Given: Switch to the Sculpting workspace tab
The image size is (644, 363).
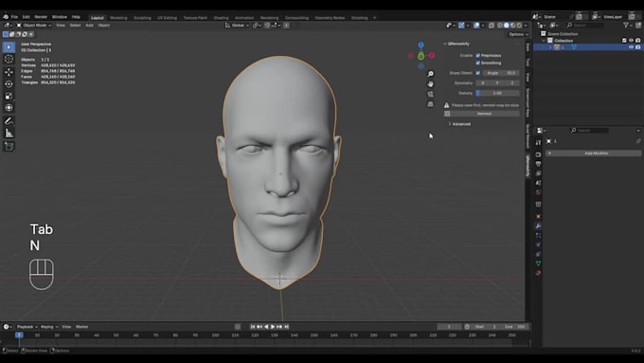Looking at the screenshot, I should point(142,18).
